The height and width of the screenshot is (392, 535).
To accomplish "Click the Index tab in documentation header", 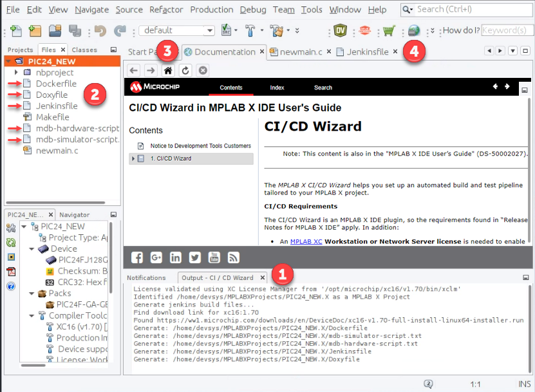I will point(277,88).
